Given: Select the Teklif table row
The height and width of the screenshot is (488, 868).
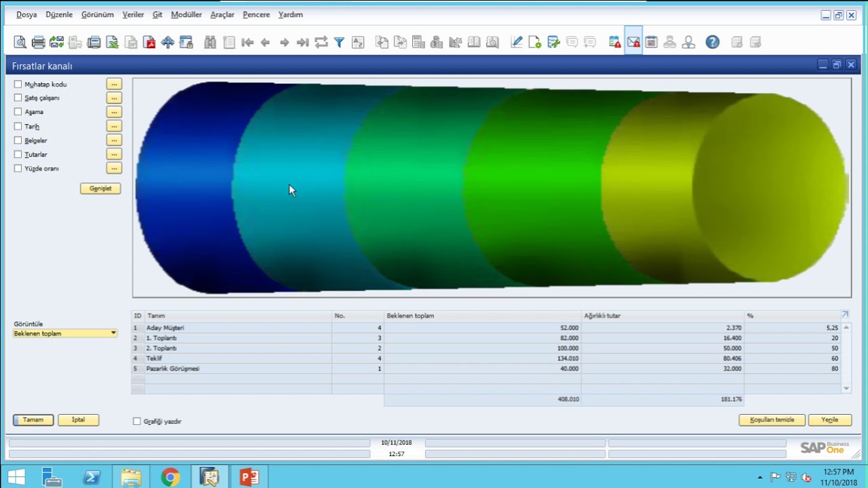Looking at the screenshot, I should pos(486,359).
